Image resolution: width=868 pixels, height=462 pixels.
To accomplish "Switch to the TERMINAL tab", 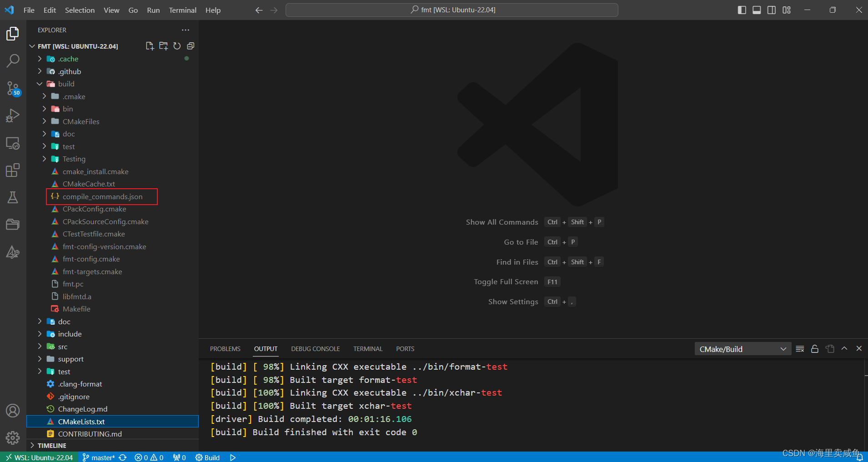I will (367, 349).
